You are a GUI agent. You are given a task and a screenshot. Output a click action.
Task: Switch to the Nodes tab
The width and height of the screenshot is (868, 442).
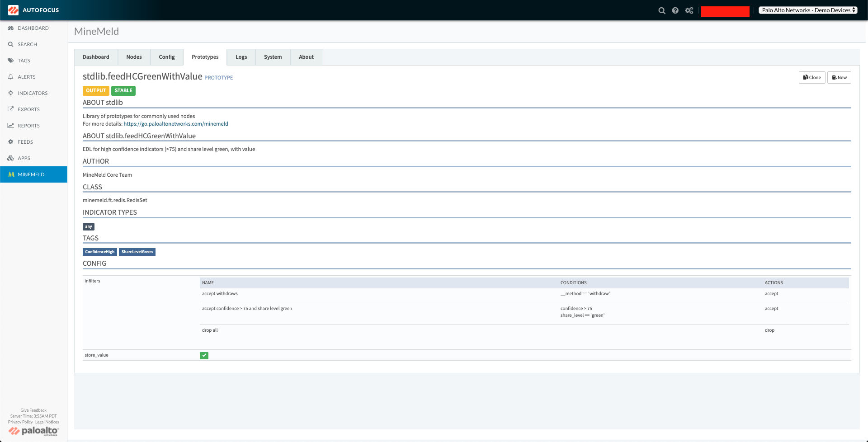pos(134,57)
